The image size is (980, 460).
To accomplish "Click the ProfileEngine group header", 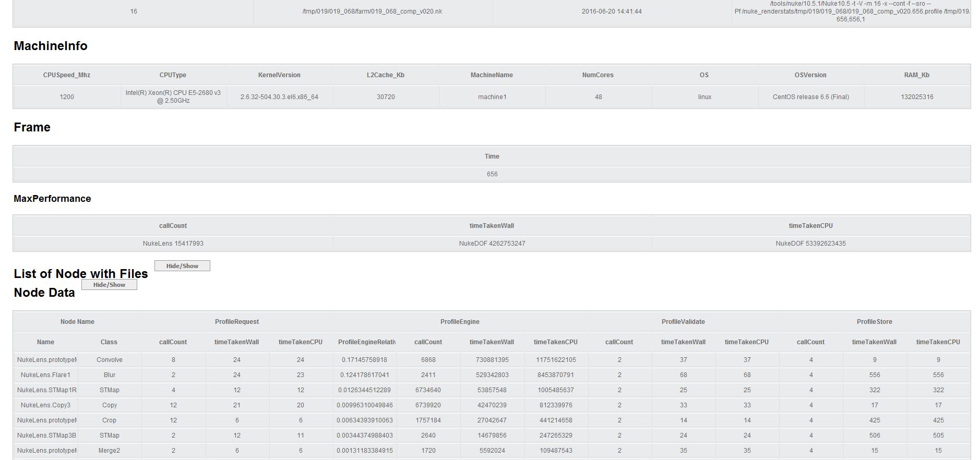I will coord(460,322).
